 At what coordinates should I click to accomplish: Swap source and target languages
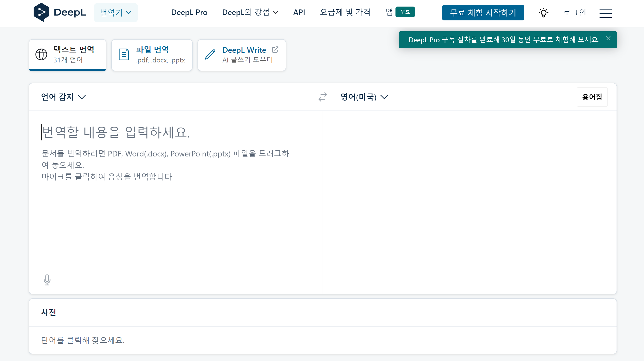323,97
